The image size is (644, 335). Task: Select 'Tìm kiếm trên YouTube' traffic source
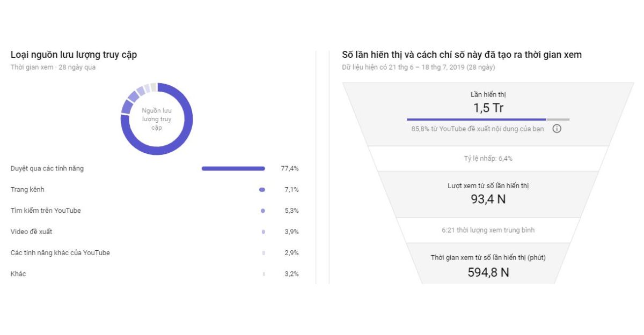tap(155, 211)
